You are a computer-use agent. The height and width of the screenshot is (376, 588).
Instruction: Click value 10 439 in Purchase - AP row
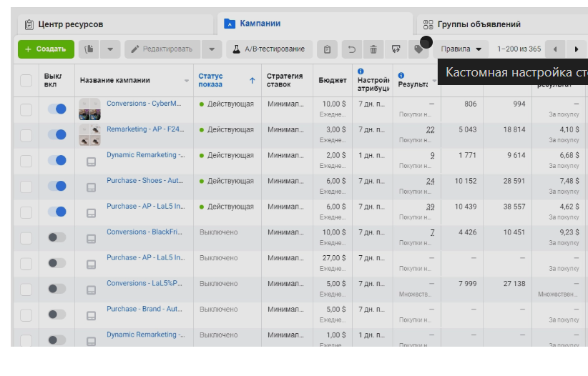[466, 207]
